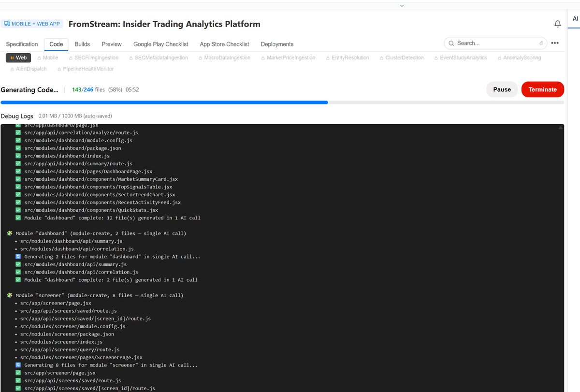
Task: Click log line components/TopSignalsTable.jsx
Action: pyautogui.click(x=98, y=187)
